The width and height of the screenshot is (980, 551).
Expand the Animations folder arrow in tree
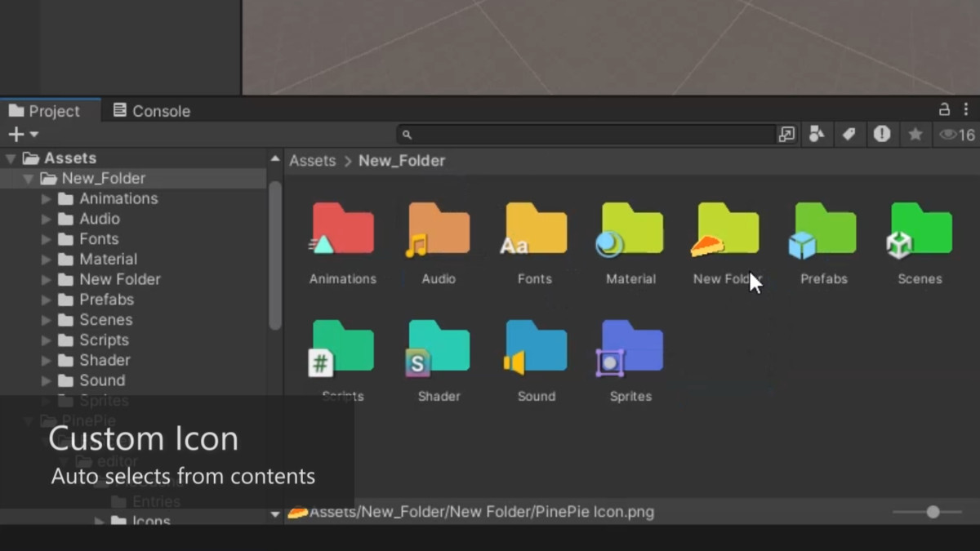[47, 198]
